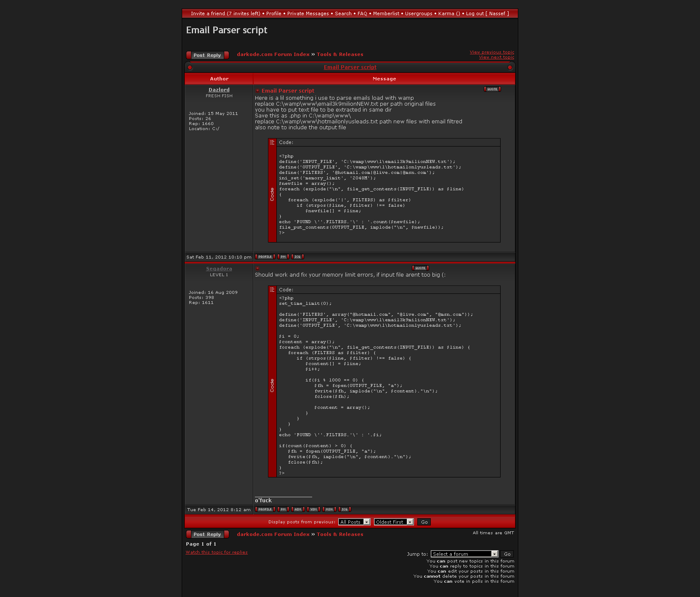This screenshot has width=700, height=597.
Task: Go to the FAQ page
Action: [362, 13]
